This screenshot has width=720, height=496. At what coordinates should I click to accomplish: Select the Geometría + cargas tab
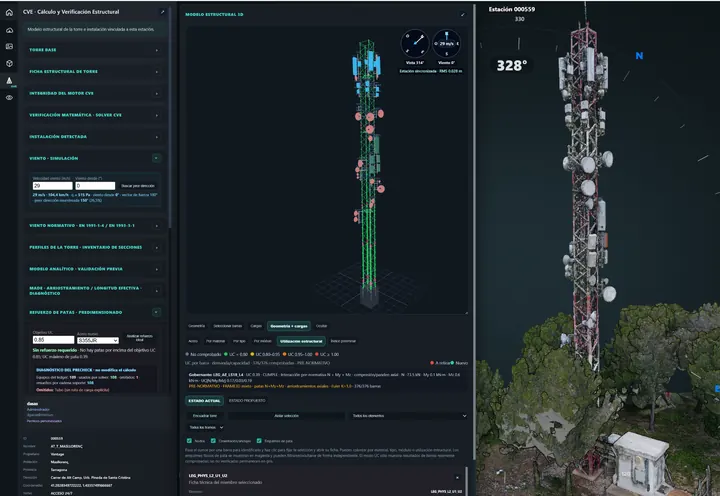tap(289, 326)
